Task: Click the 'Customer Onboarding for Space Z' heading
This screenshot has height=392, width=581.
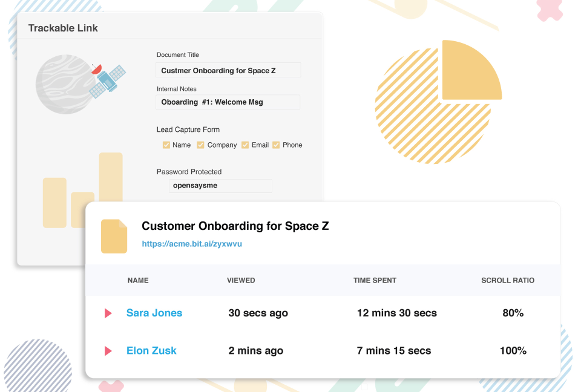Action: coord(235,226)
